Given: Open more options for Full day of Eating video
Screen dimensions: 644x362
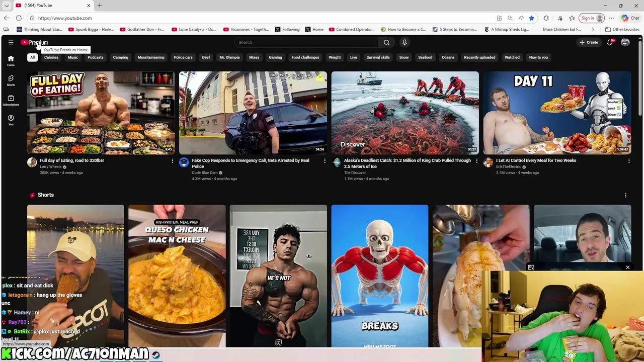Looking at the screenshot, I should coord(172,161).
